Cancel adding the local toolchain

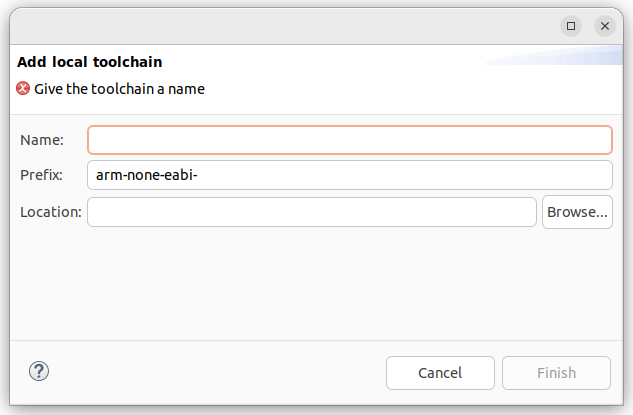coord(440,373)
